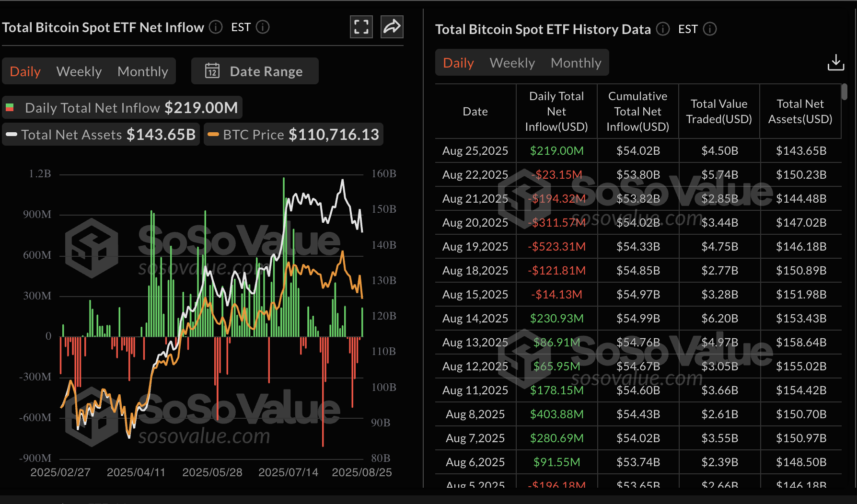Switch history table to Monthly view
Viewport: 857px width, 504px height.
pos(576,62)
